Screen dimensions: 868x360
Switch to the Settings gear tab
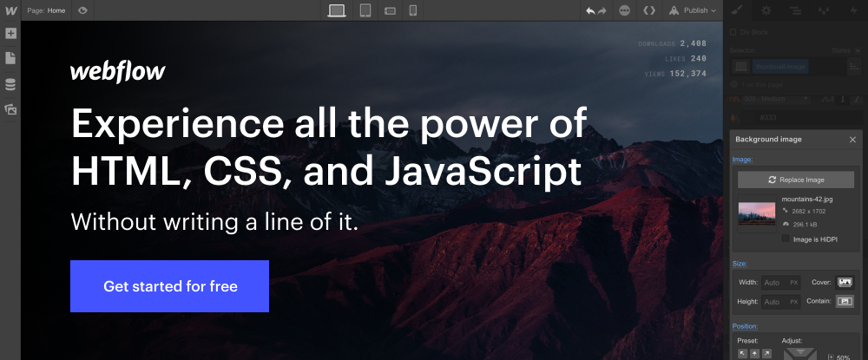[766, 10]
